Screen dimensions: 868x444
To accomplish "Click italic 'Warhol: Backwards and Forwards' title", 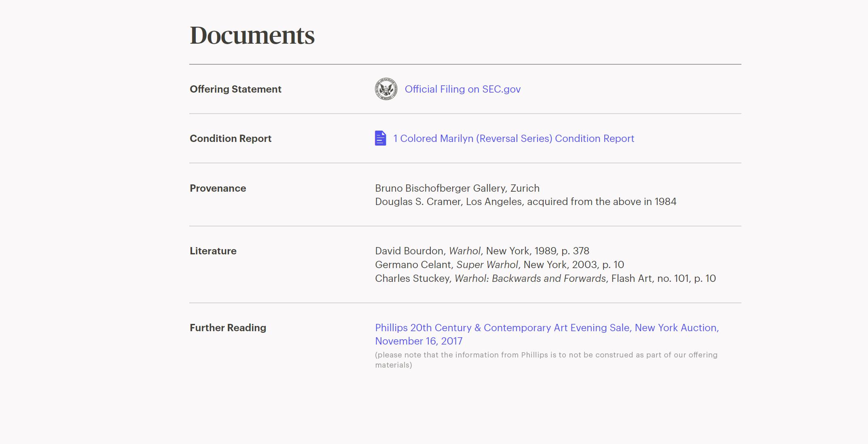I will coord(530,279).
